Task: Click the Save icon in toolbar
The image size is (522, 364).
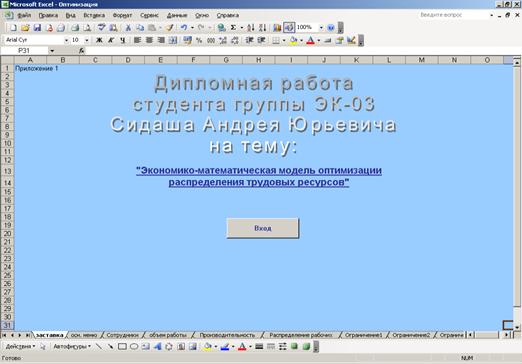Action: 37,28
